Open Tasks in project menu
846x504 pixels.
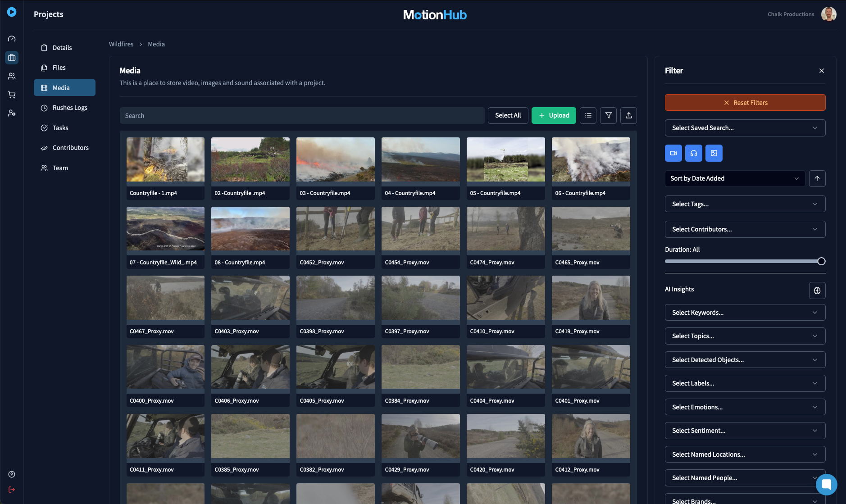tap(64, 128)
